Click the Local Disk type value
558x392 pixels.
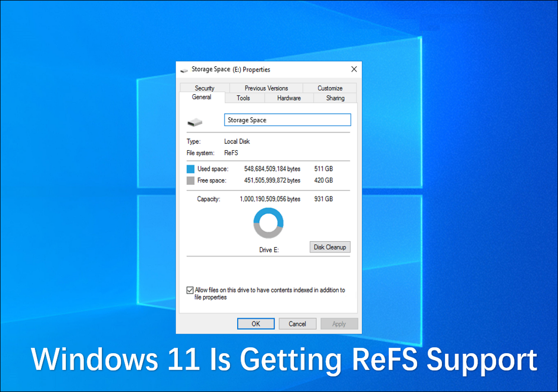tap(237, 142)
